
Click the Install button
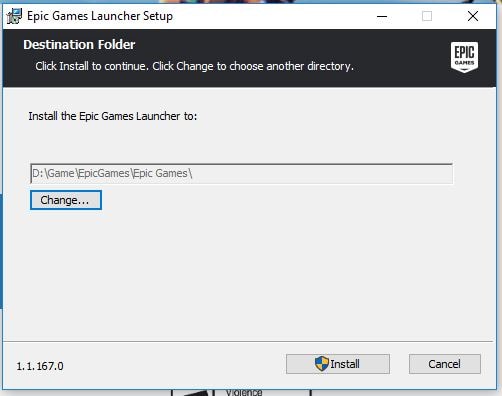(x=338, y=364)
